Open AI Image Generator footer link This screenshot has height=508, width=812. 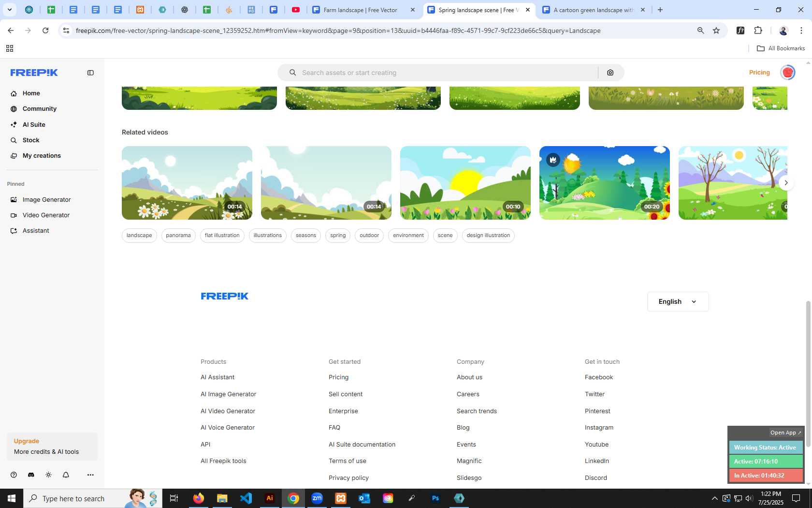(x=228, y=394)
